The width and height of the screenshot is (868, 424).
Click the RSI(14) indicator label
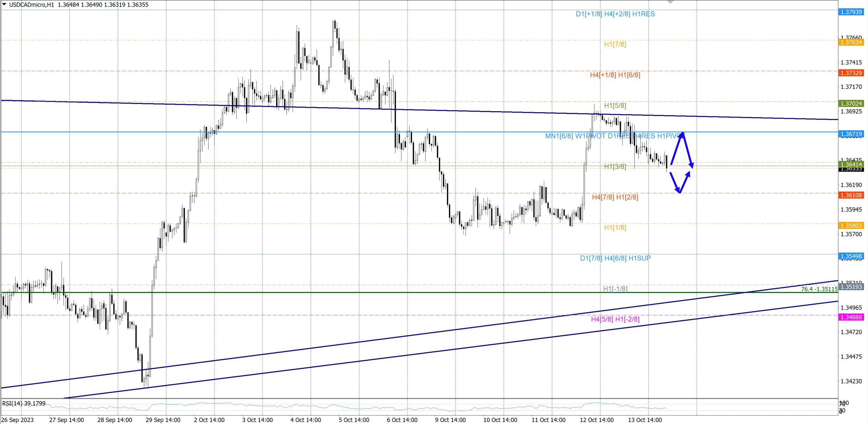(24, 403)
